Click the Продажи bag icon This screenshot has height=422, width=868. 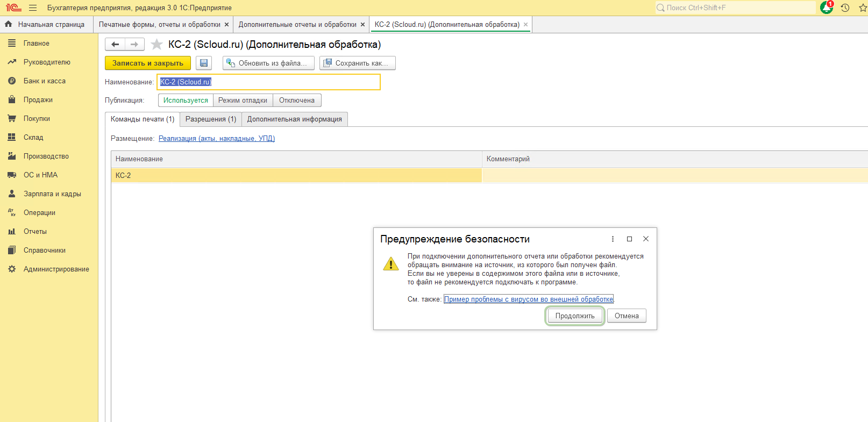click(x=12, y=99)
